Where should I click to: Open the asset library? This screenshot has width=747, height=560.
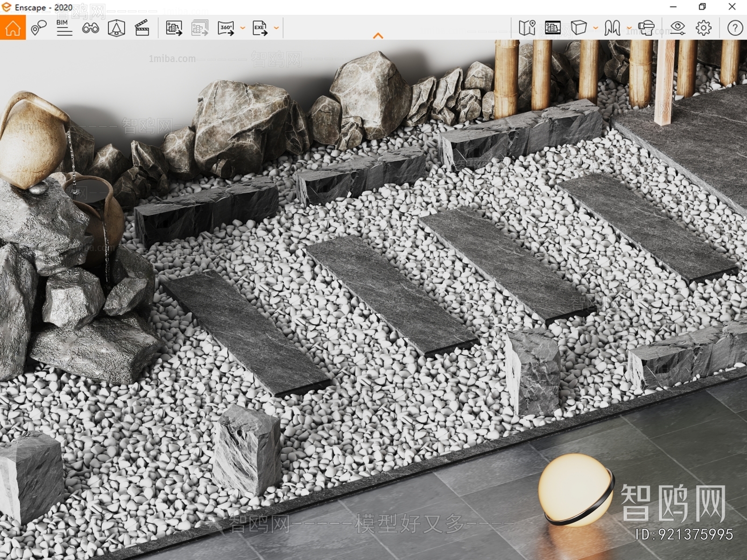click(552, 28)
